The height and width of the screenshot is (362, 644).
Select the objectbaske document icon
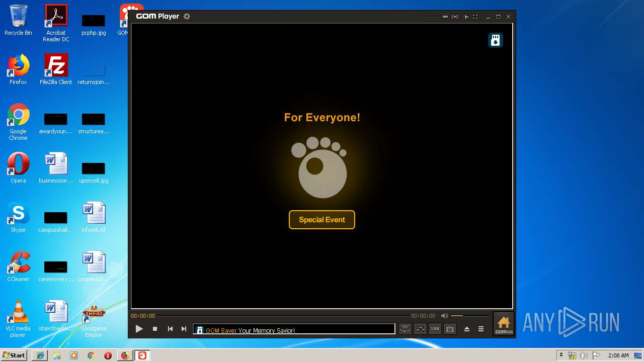click(56, 316)
